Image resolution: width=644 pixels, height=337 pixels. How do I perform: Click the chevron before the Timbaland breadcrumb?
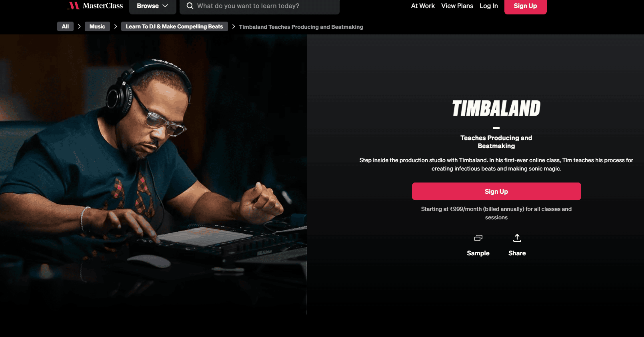click(x=234, y=26)
